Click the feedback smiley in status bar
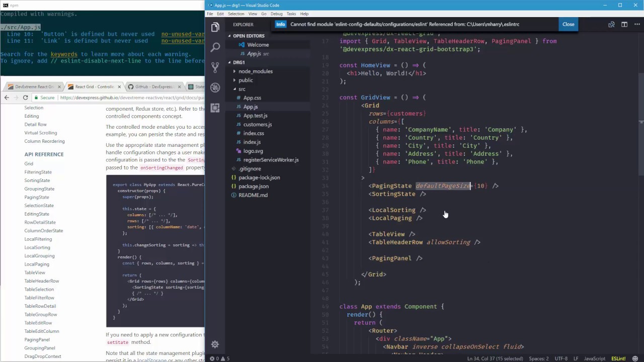This screenshot has height=362, width=644. (635, 358)
